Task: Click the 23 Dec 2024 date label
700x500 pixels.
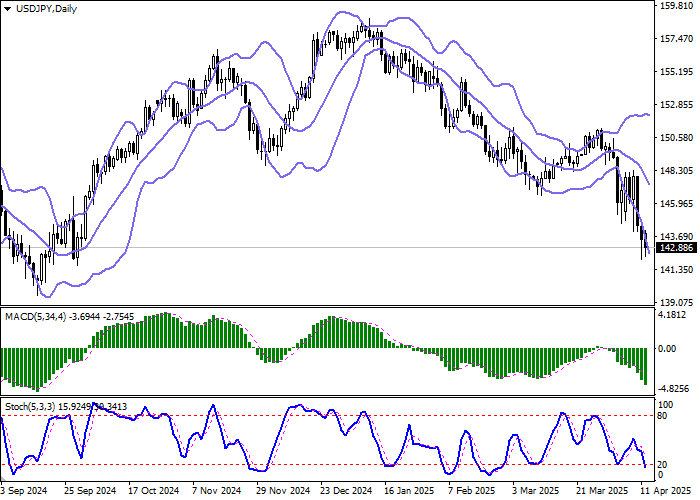Action: pyautogui.click(x=345, y=491)
